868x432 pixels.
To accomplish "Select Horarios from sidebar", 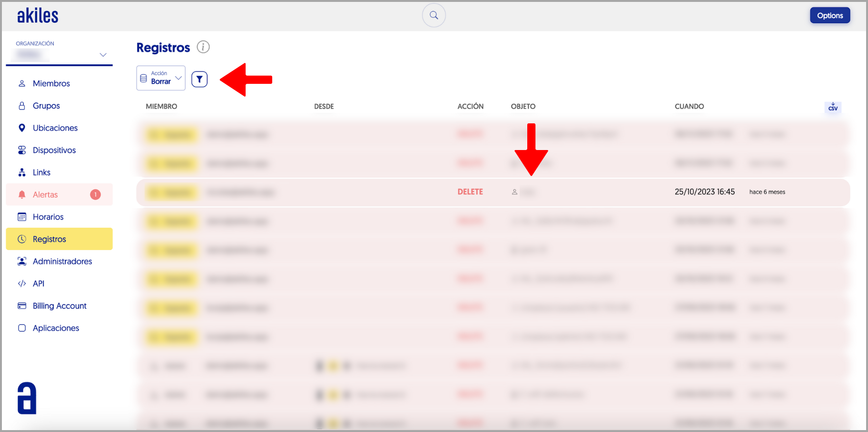I will point(48,217).
